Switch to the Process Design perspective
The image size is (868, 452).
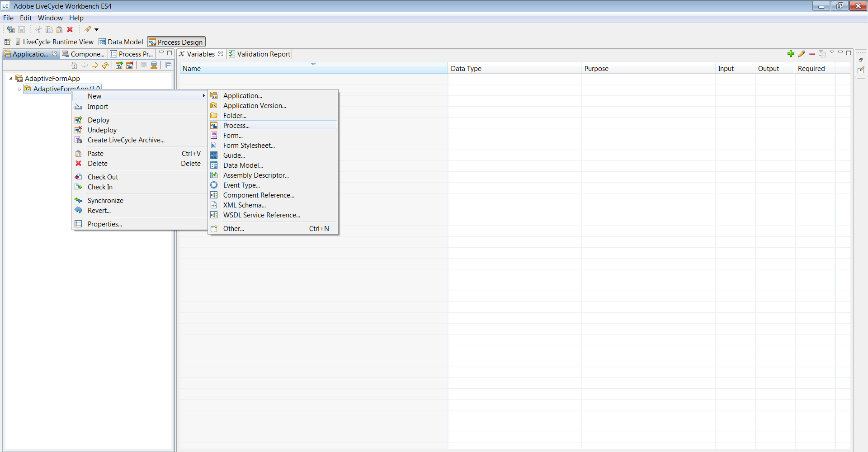click(x=176, y=42)
